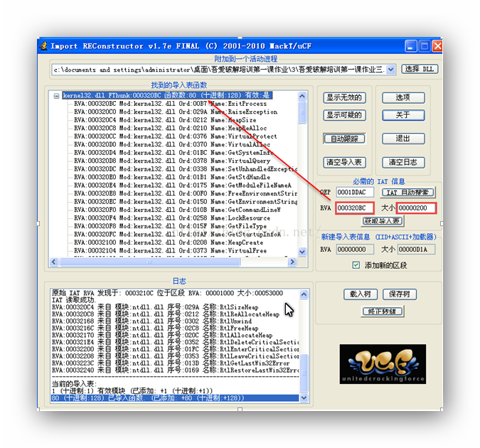
Task: Select the RaiseException import row
Action: point(176,112)
